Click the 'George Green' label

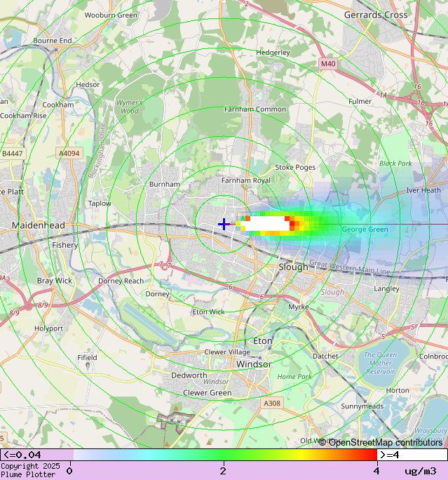pos(365,229)
